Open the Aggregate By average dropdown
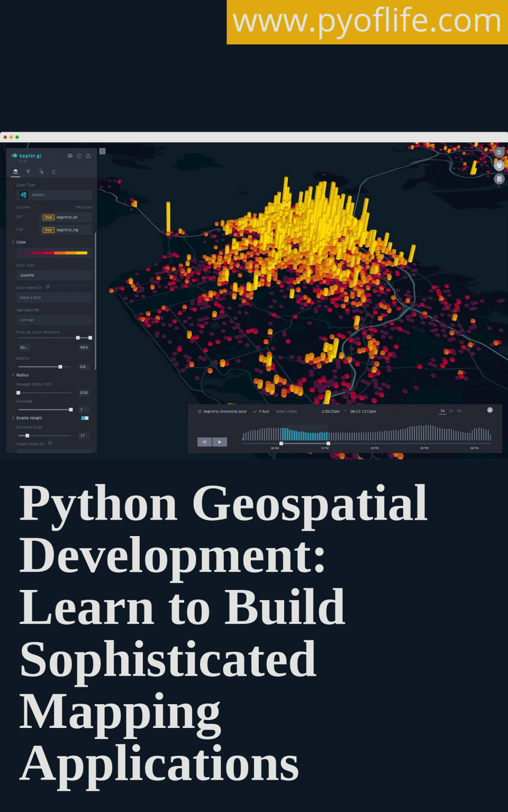The height and width of the screenshot is (812, 508). click(x=53, y=320)
